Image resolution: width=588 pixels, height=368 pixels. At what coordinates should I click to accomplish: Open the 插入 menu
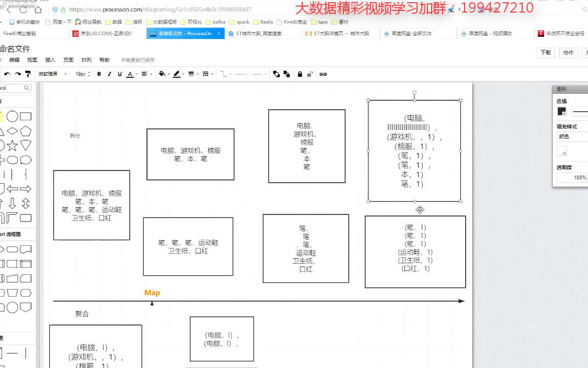click(x=50, y=59)
